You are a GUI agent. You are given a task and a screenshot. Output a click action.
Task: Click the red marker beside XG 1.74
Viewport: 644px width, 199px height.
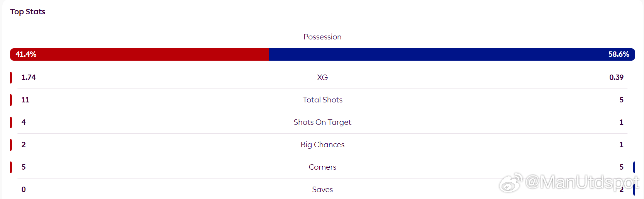click(11, 77)
